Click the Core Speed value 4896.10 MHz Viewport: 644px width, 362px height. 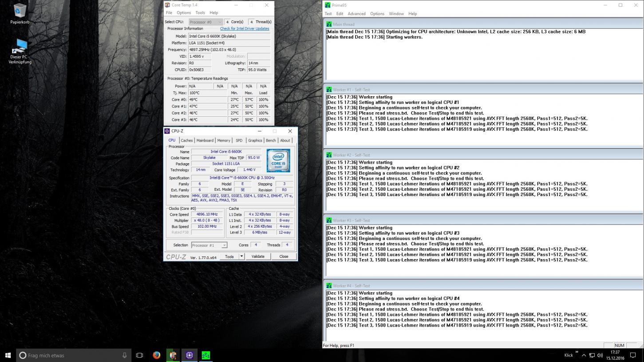tap(207, 214)
